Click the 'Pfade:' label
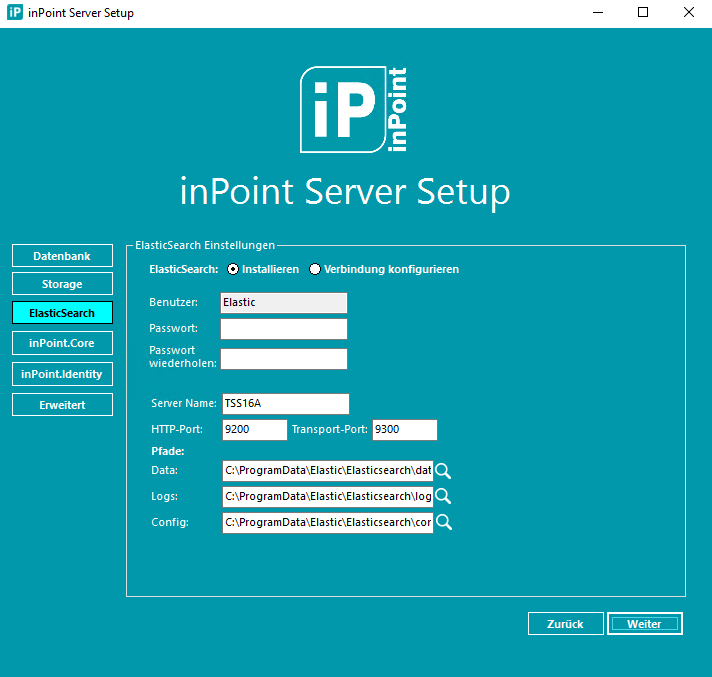 168,451
